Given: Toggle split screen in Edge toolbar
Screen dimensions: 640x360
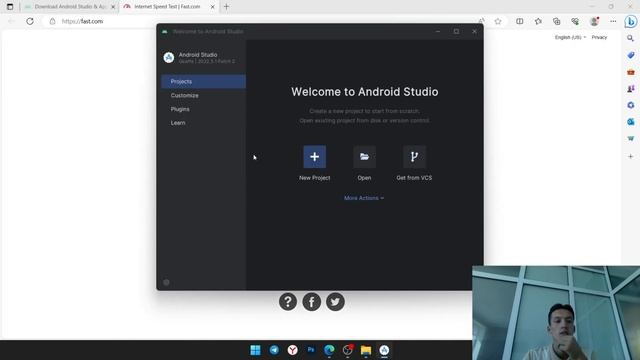Looking at the screenshot, I should [x=520, y=21].
